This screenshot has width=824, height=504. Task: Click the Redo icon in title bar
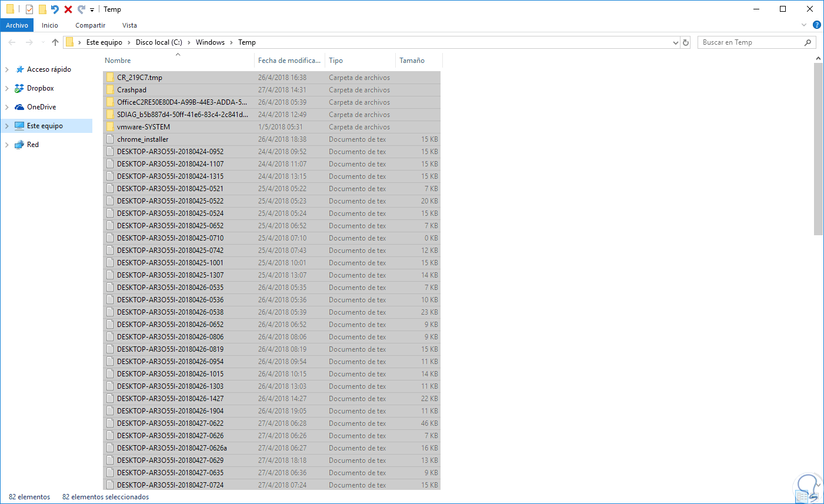(81, 9)
